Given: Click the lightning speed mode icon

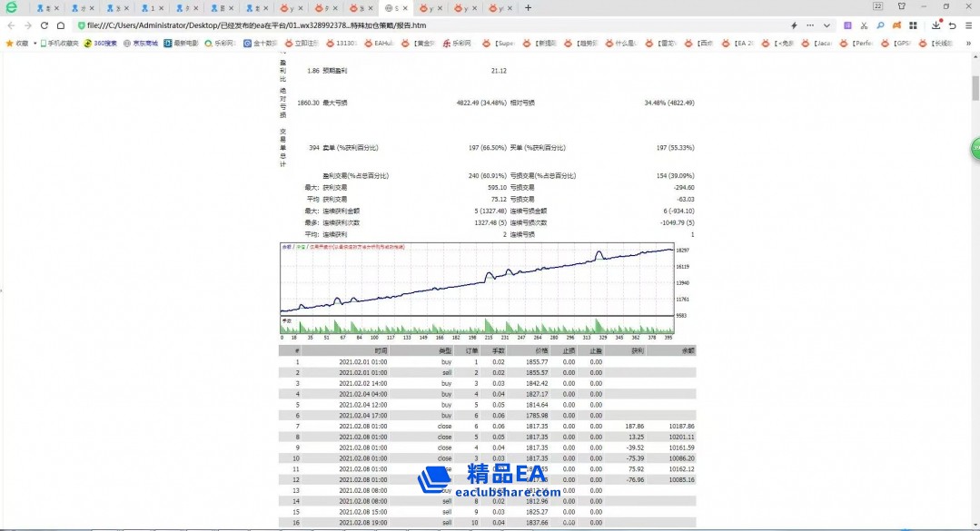Looking at the screenshot, I should [x=795, y=25].
